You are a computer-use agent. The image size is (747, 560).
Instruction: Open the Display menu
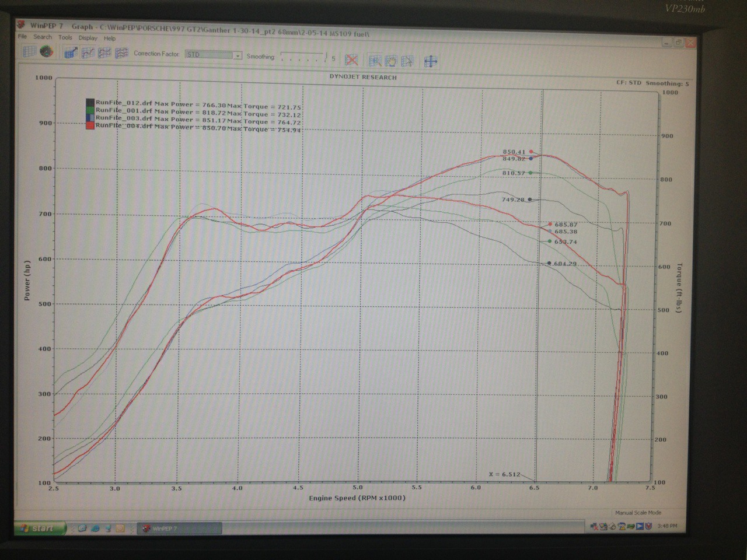tap(88, 38)
